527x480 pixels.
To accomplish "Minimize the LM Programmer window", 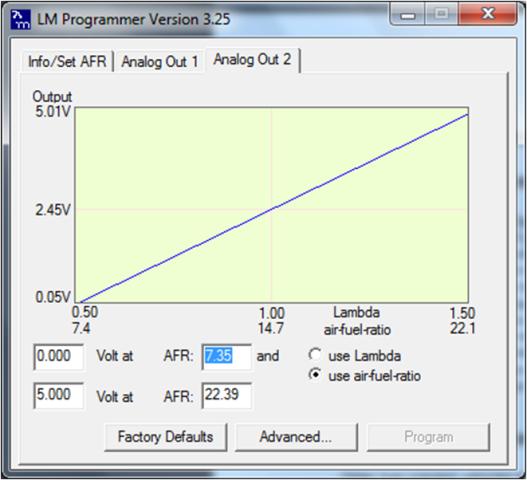I will (x=408, y=14).
